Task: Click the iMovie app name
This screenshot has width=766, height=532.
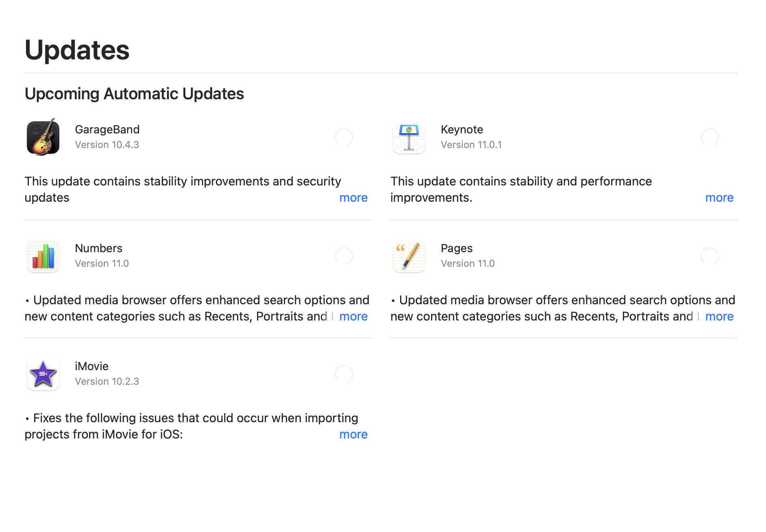Action: coord(92,366)
